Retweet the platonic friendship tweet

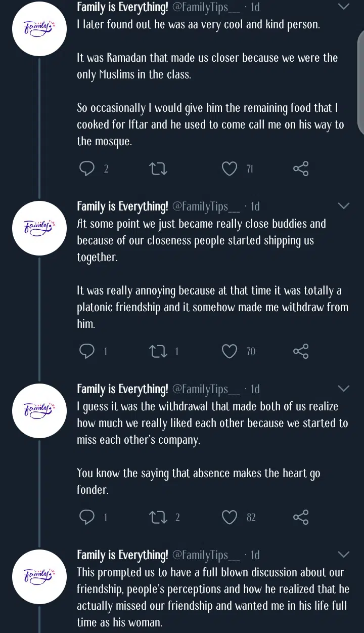pos(159,351)
